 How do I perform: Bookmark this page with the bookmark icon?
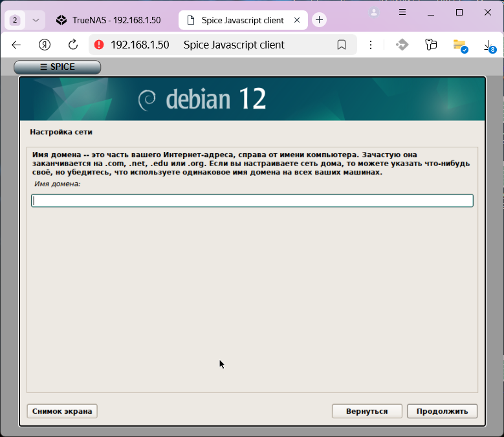[x=342, y=45]
